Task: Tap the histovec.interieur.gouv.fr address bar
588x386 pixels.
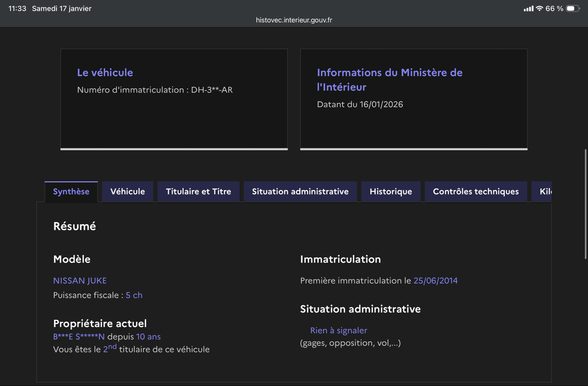Action: (x=294, y=20)
